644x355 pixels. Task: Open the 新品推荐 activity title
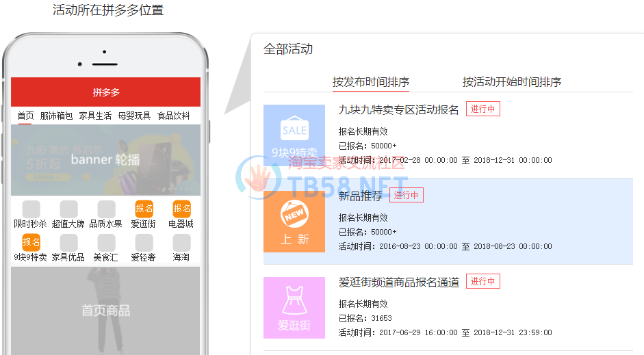coord(360,196)
